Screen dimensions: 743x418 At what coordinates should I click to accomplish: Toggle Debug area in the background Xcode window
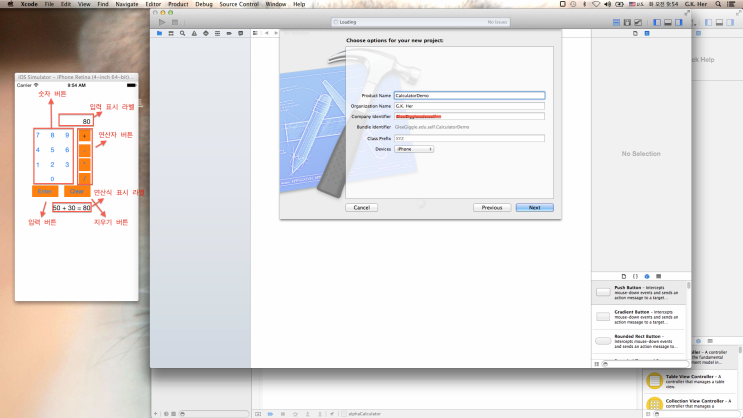click(719, 22)
